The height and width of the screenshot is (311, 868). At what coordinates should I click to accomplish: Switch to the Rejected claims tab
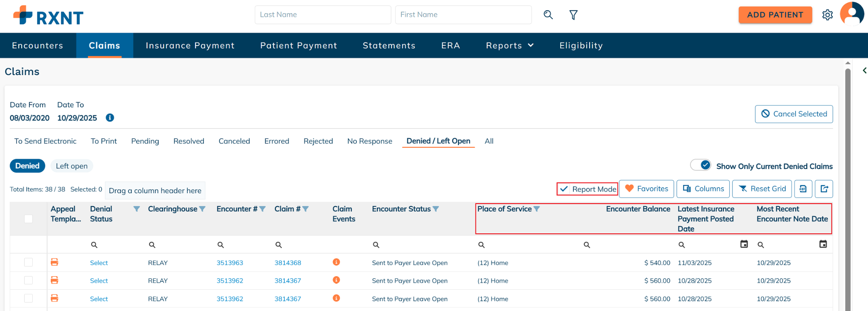318,141
